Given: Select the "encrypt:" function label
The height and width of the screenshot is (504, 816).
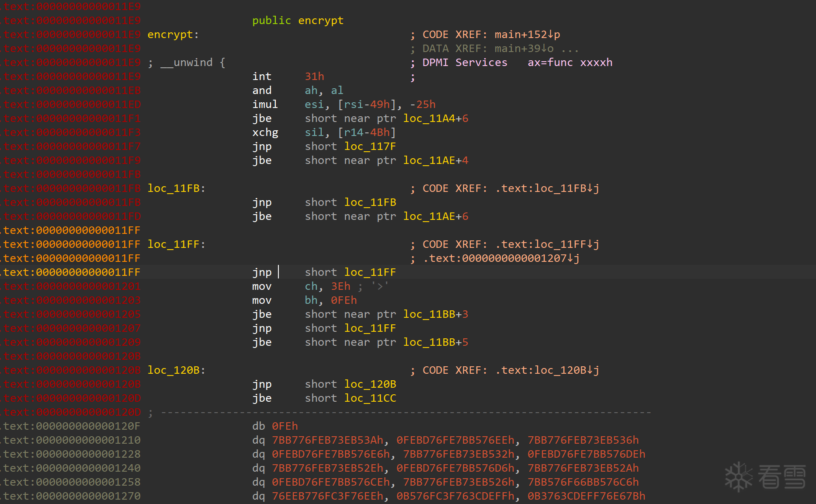Looking at the screenshot, I should point(173,35).
